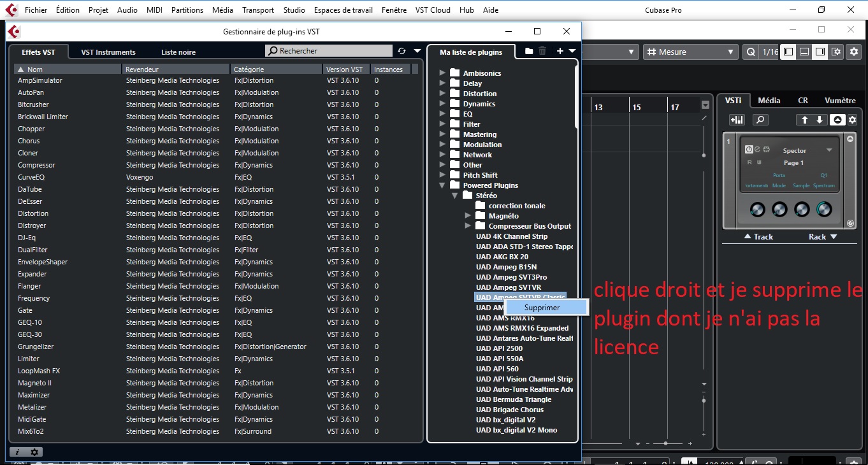Rescan plugins with the refresh icon
Image resolution: width=868 pixels, height=465 pixels.
pos(401,51)
